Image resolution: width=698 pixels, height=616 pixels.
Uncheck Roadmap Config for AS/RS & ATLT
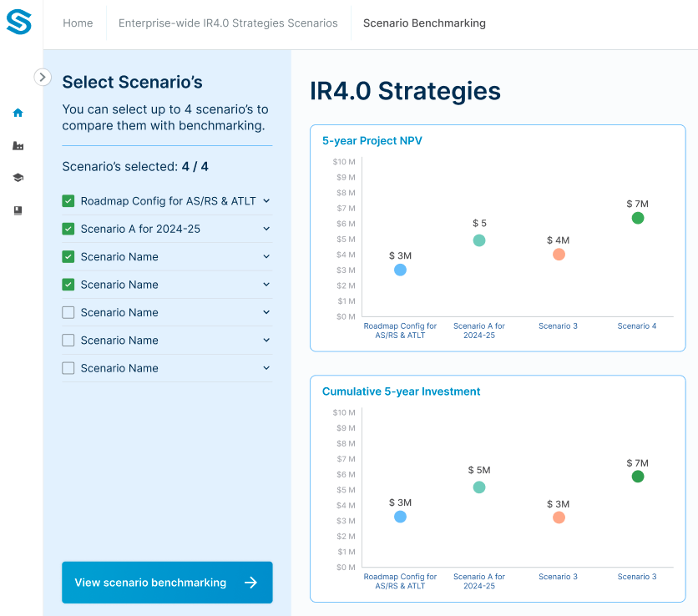[68, 201]
